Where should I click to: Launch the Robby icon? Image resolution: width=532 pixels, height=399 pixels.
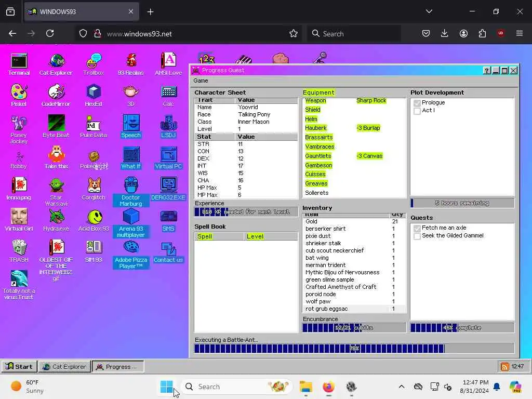(19, 160)
